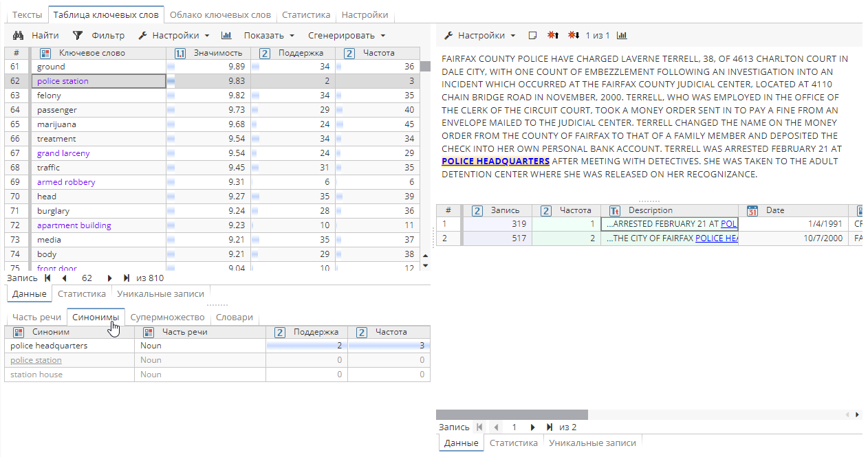Go to the last of 810 keyword records
The height and width of the screenshot is (457, 868).
pyautogui.click(x=127, y=278)
